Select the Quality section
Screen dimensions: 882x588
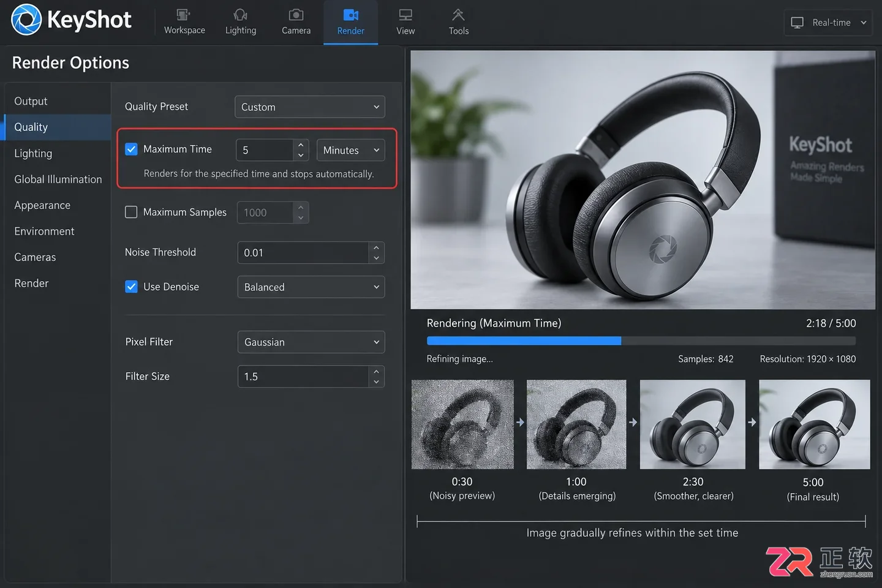click(x=57, y=127)
